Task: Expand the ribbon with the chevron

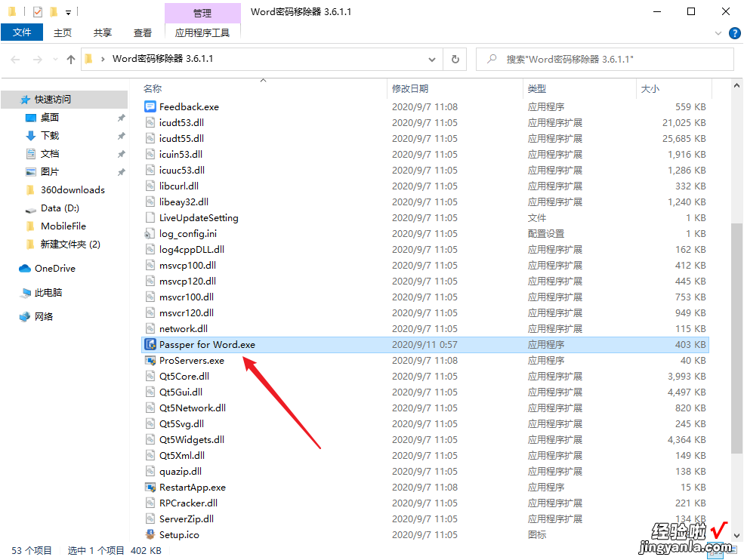Action: [718, 33]
